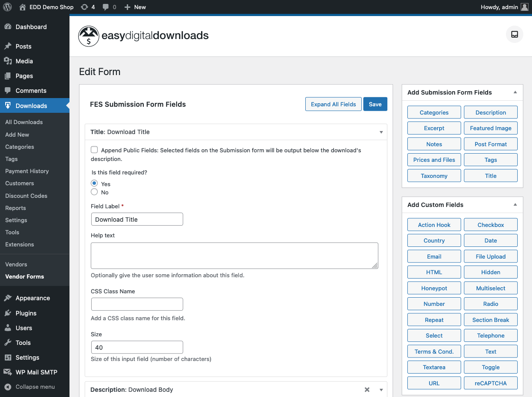Add reCAPTCHA custom field
The image size is (532, 397).
click(491, 383)
